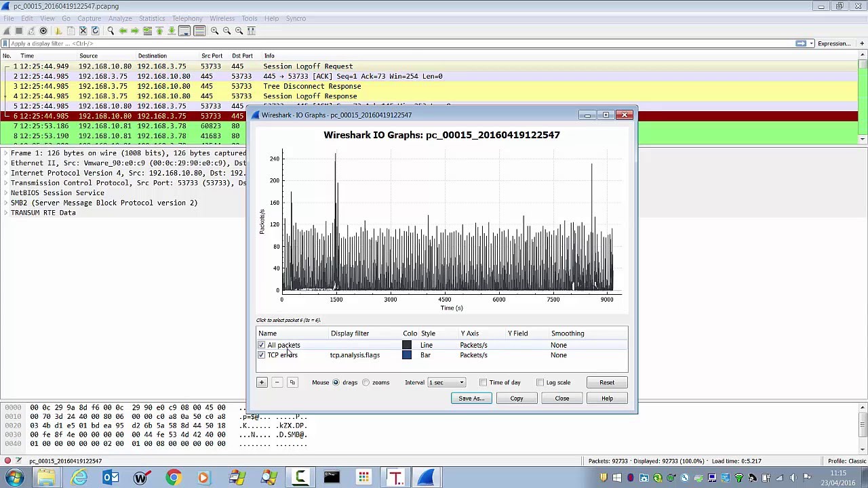
Task: Expand Internet Protocol Version 4 node
Action: [x=5, y=173]
